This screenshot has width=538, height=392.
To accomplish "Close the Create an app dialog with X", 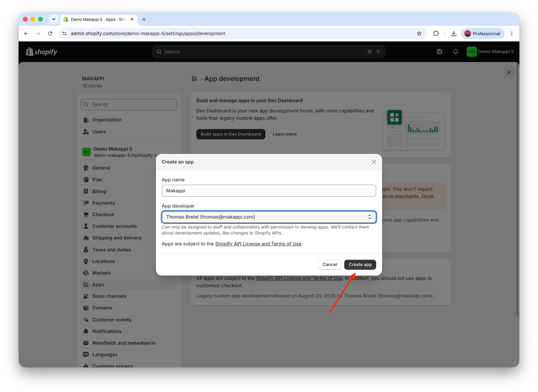I will tap(374, 162).
